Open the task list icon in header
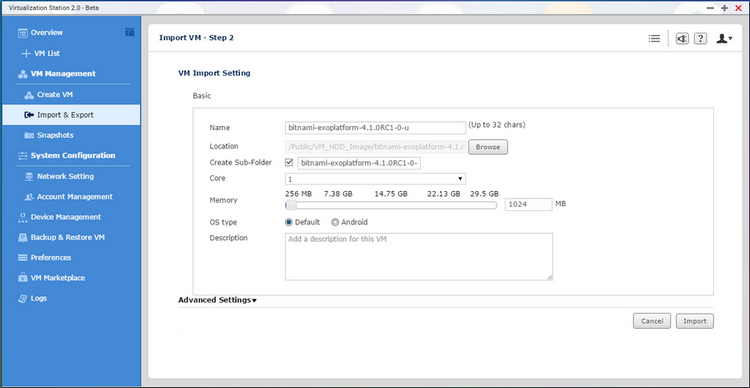This screenshot has width=750, height=388. (654, 39)
